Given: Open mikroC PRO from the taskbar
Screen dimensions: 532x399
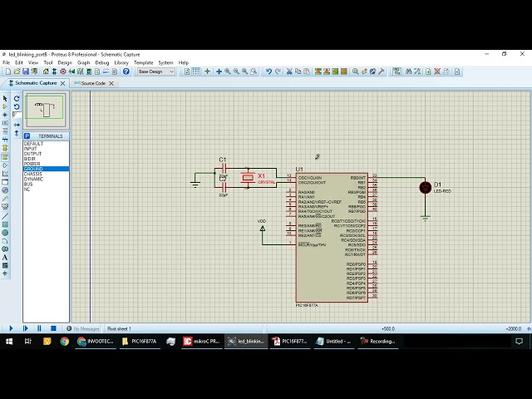Looking at the screenshot, I should click(201, 342).
